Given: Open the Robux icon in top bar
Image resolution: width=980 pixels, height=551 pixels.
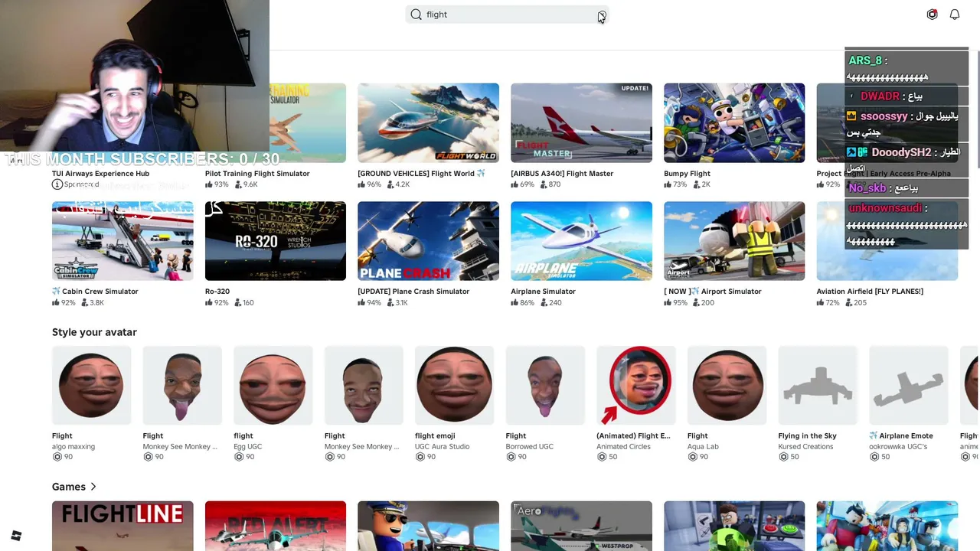Looking at the screenshot, I should [932, 15].
